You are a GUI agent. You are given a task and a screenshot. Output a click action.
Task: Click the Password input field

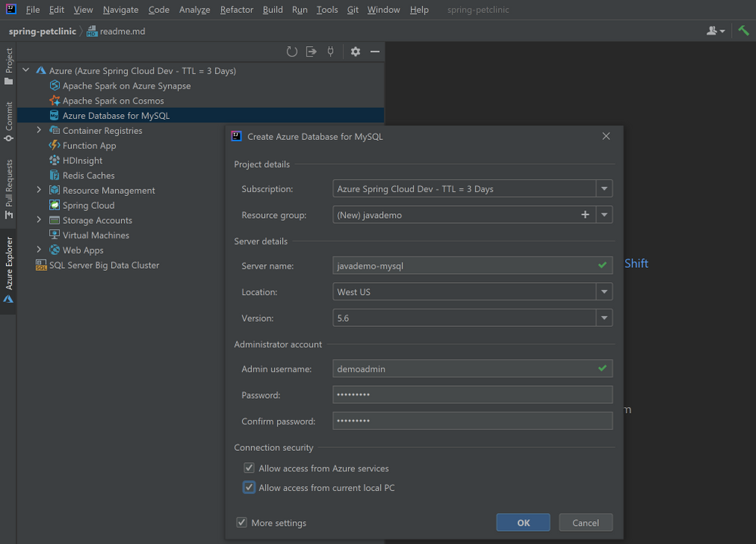[x=472, y=395]
